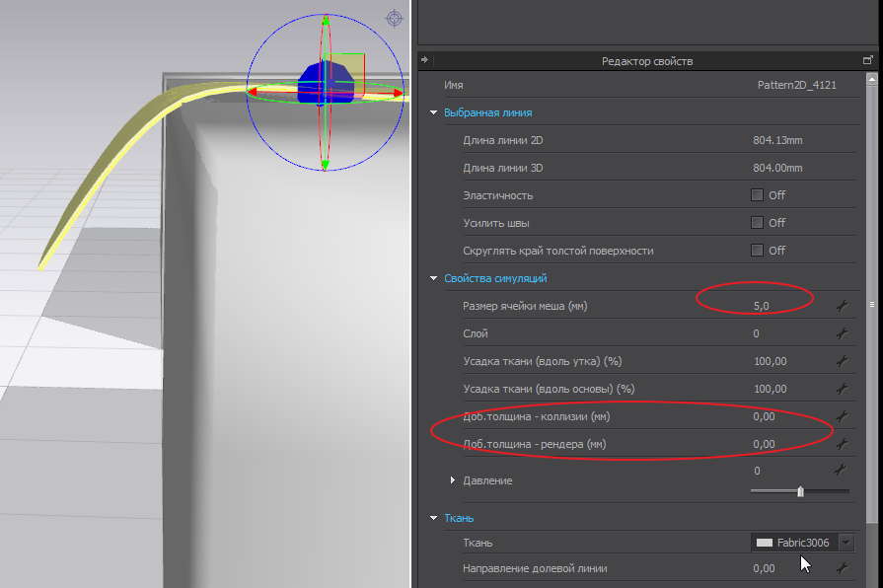This screenshot has width=883, height=588.
Task: Click the green up arrow of the gizmo
Action: point(326,22)
